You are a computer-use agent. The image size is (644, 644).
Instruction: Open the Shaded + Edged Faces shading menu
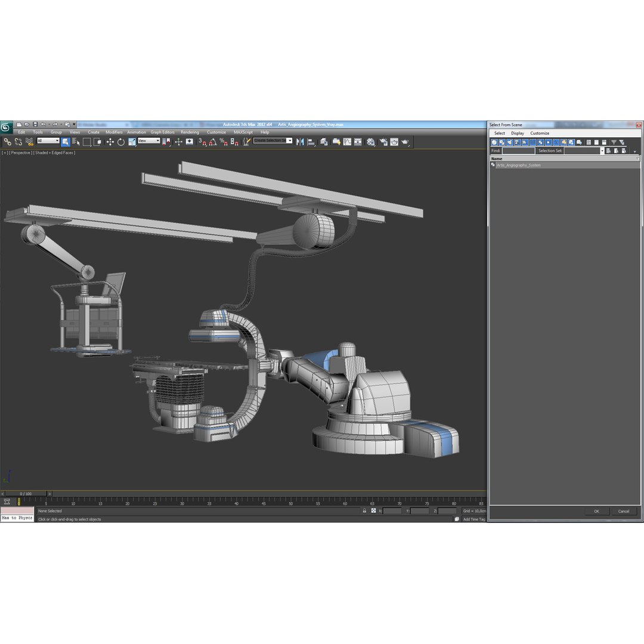tap(54, 153)
